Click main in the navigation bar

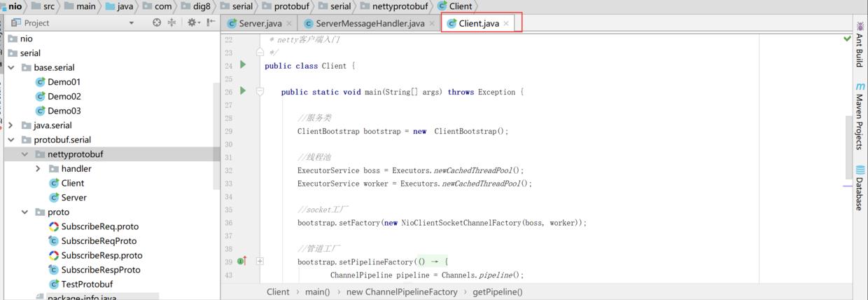click(86, 6)
